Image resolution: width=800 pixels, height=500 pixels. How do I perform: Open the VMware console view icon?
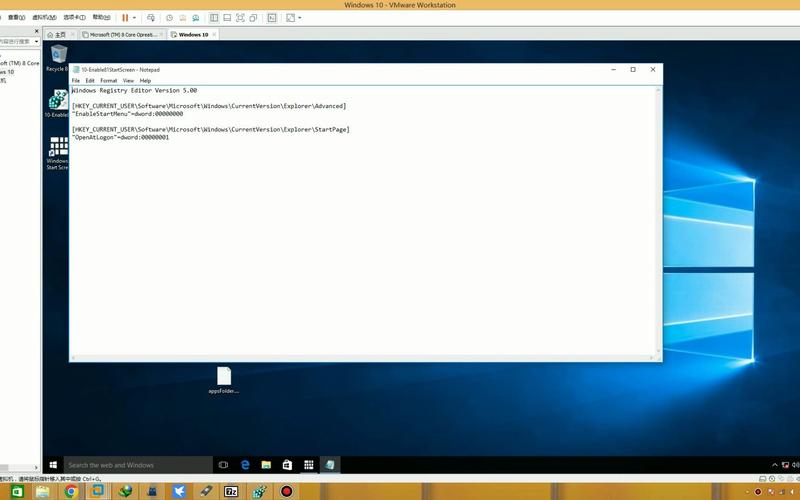[x=272, y=17]
